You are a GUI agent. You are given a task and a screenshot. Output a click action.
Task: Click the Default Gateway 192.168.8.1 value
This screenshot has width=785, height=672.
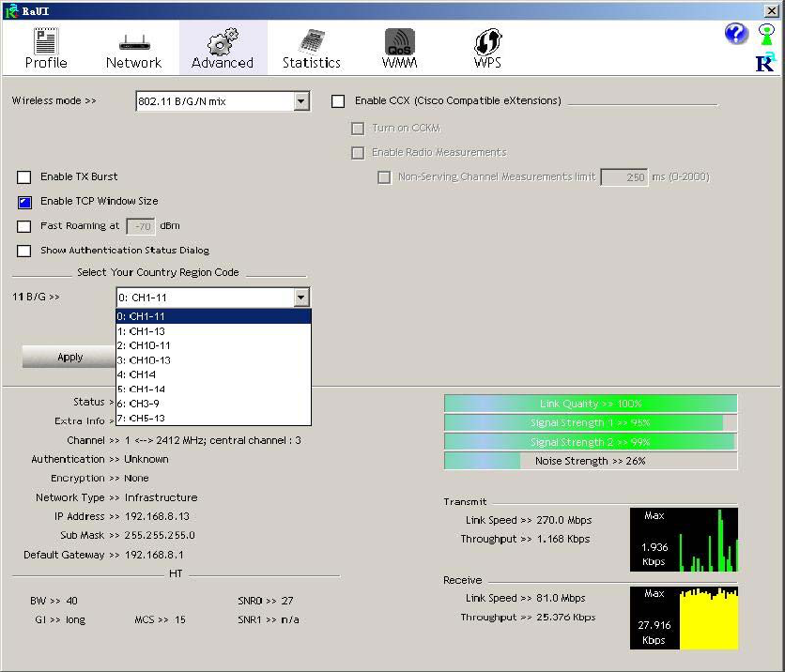[154, 555]
